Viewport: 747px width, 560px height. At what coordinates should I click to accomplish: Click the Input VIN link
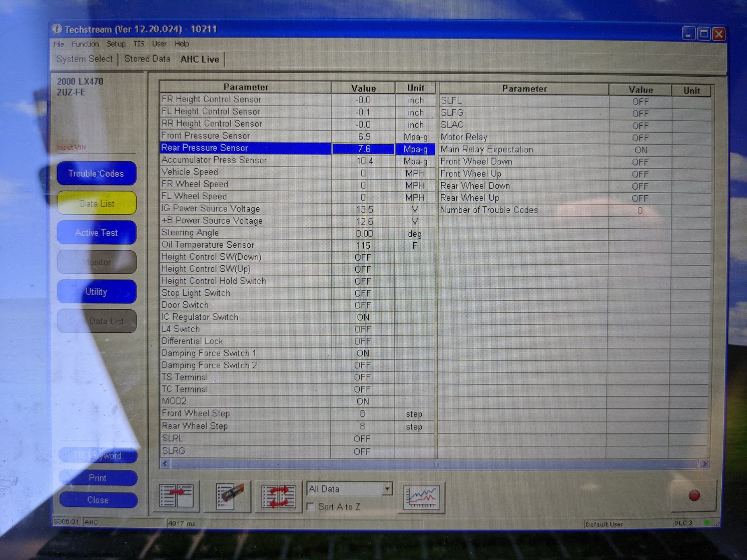click(72, 147)
